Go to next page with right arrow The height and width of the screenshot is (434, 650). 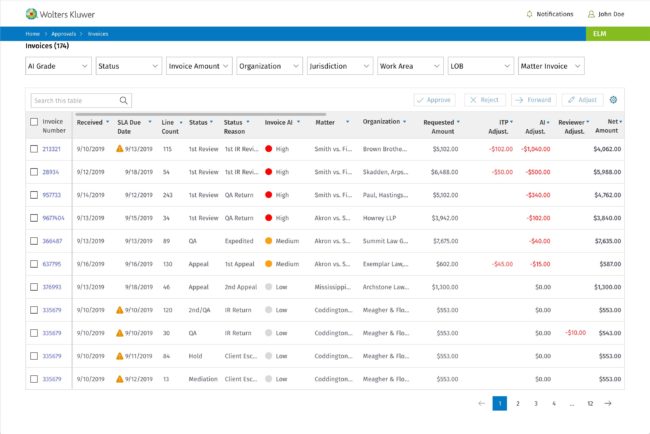607,403
